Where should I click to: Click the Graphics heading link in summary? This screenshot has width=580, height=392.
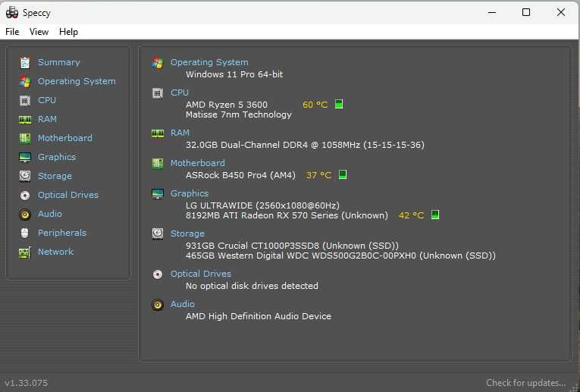click(x=190, y=193)
